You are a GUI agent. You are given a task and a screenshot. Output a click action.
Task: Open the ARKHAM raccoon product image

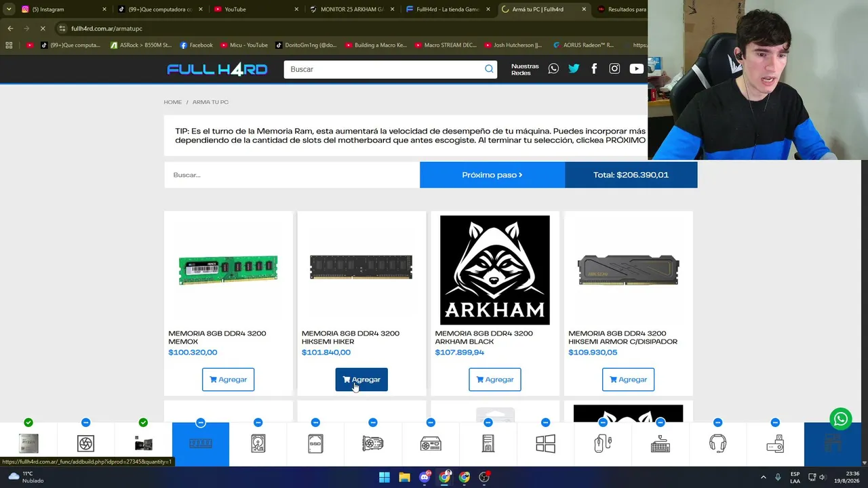[x=495, y=270]
